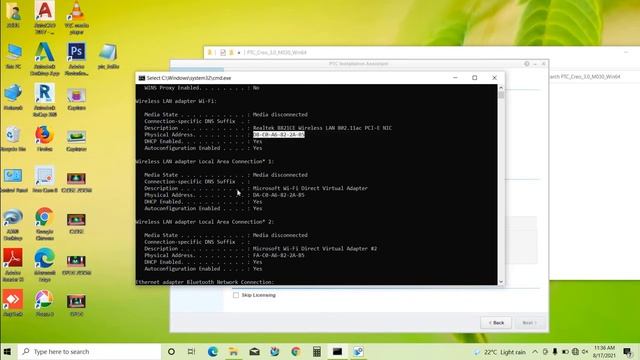Click the Cortana circle on taskbar
The height and width of the screenshot is (360, 640).
pyautogui.click(x=171, y=351)
